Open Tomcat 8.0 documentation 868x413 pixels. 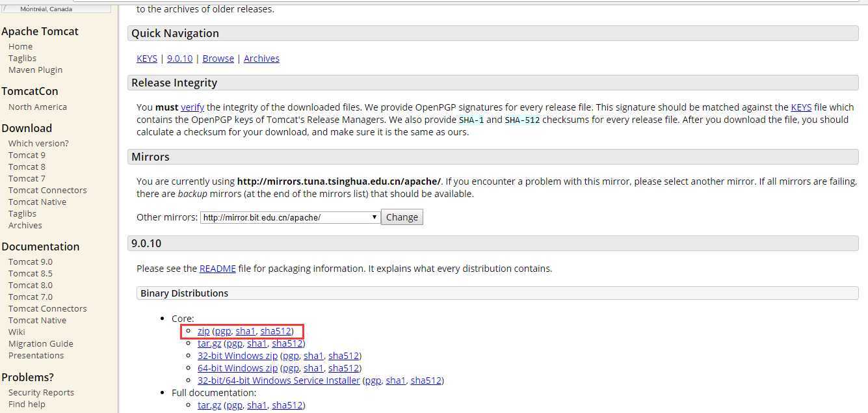[x=31, y=285]
